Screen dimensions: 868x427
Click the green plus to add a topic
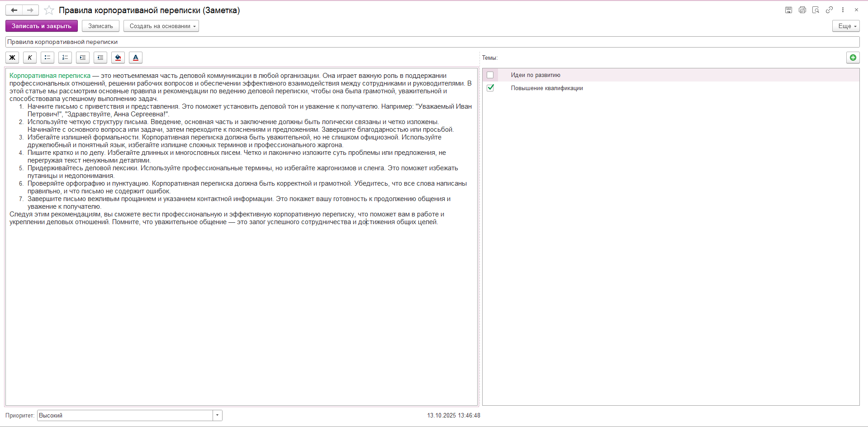coord(853,58)
